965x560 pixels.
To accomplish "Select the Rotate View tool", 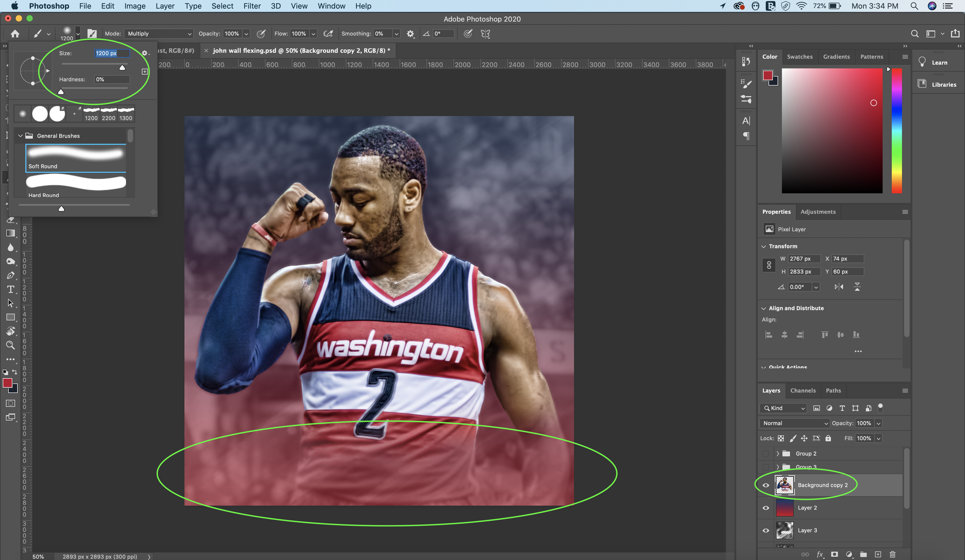I will [11, 331].
